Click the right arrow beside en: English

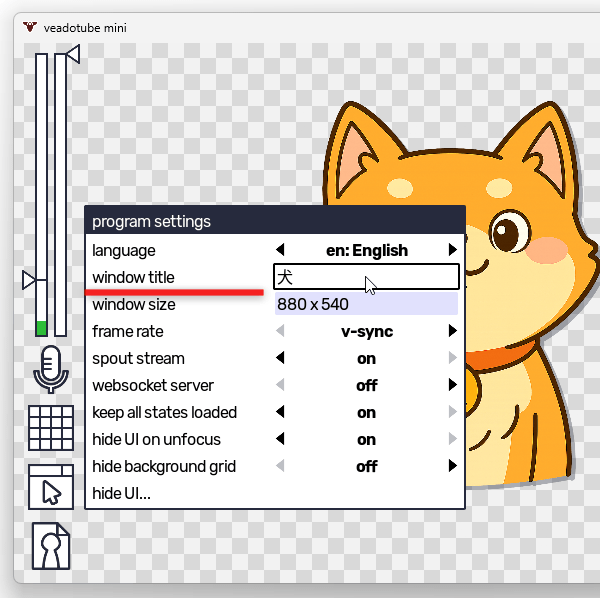tap(453, 250)
